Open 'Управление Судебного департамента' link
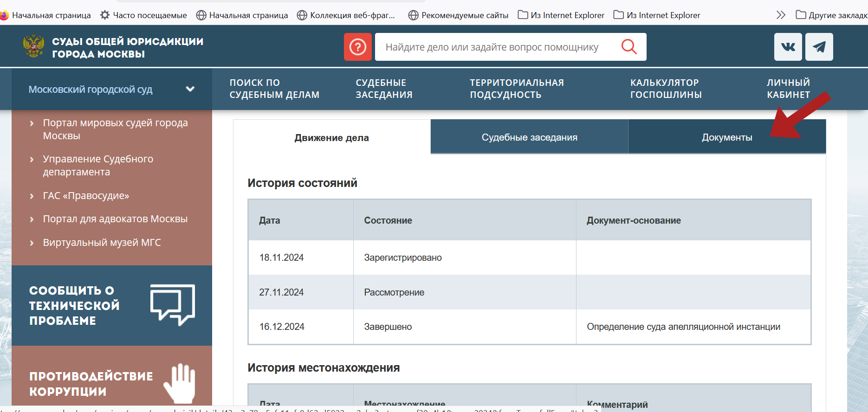The height and width of the screenshot is (412, 868). pos(98,166)
